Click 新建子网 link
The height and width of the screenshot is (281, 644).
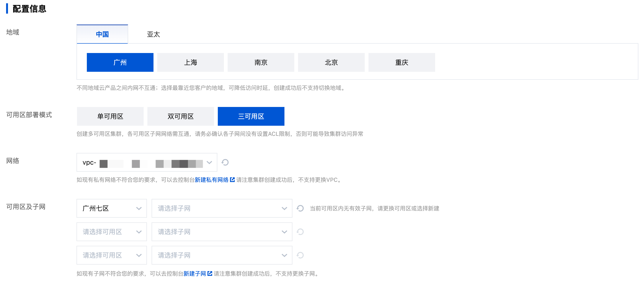[x=195, y=274]
